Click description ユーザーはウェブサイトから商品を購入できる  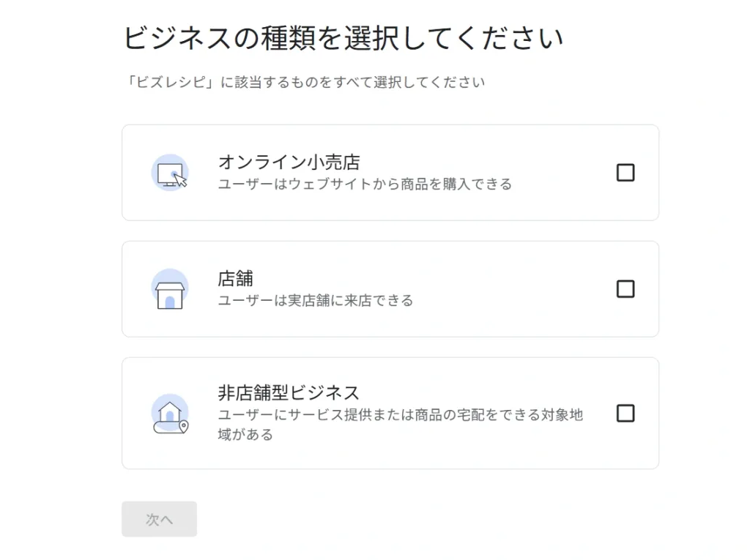[365, 184]
